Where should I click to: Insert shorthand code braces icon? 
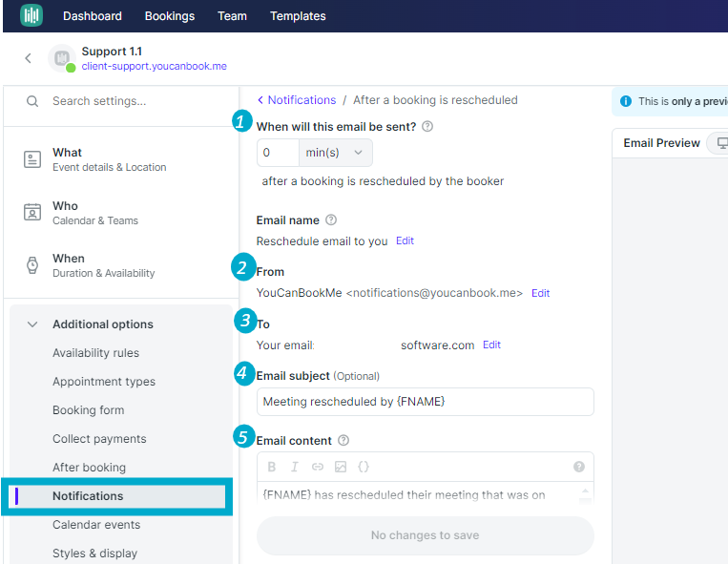click(x=364, y=467)
